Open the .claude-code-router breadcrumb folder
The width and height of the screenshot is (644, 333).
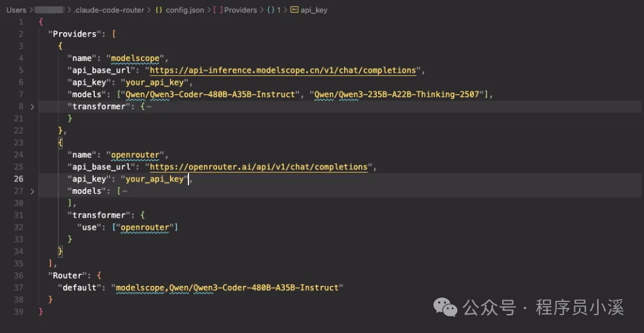(109, 10)
